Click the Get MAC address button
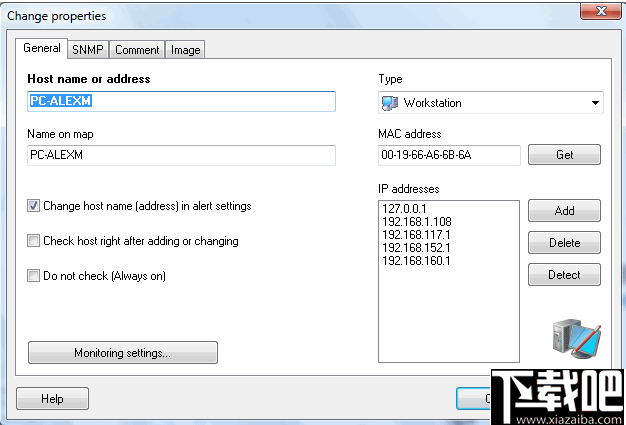Screen dimensions: 626x425 564,155
